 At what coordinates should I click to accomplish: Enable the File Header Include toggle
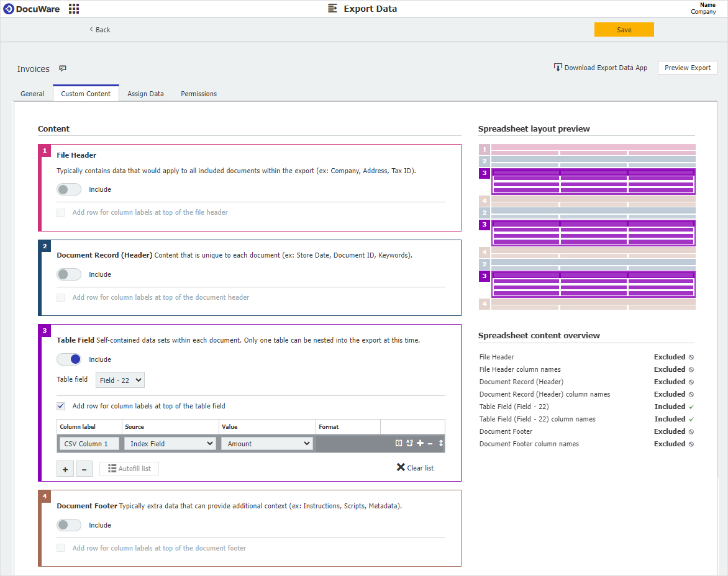[68, 189]
